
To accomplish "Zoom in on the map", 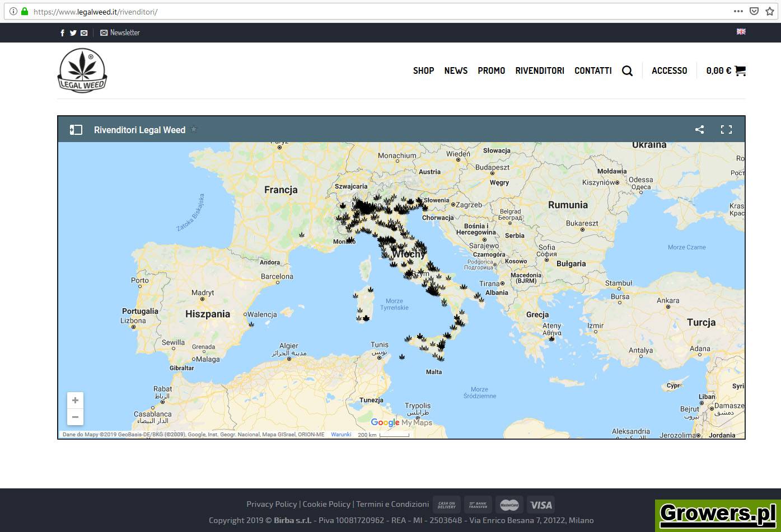I will click(75, 401).
